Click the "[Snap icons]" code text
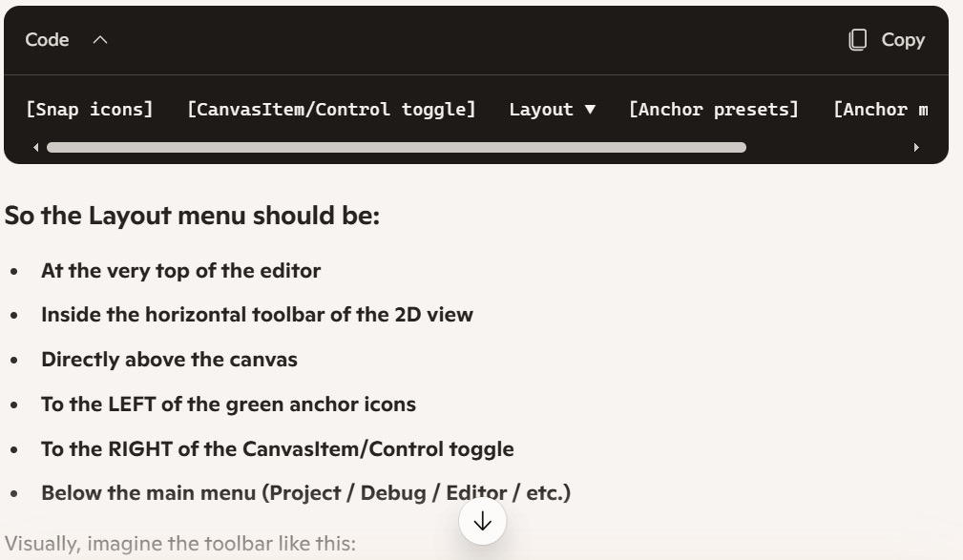963x560 pixels. pyautogui.click(x=89, y=109)
